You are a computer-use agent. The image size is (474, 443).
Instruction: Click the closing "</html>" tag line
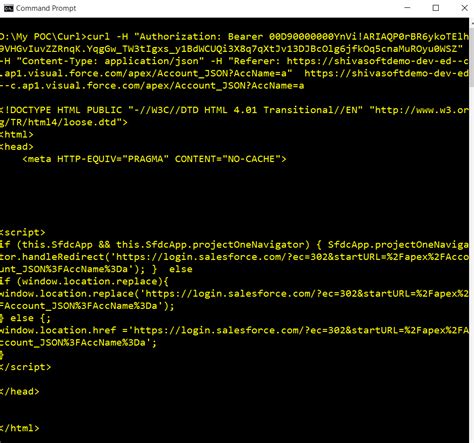pyautogui.click(x=20, y=428)
